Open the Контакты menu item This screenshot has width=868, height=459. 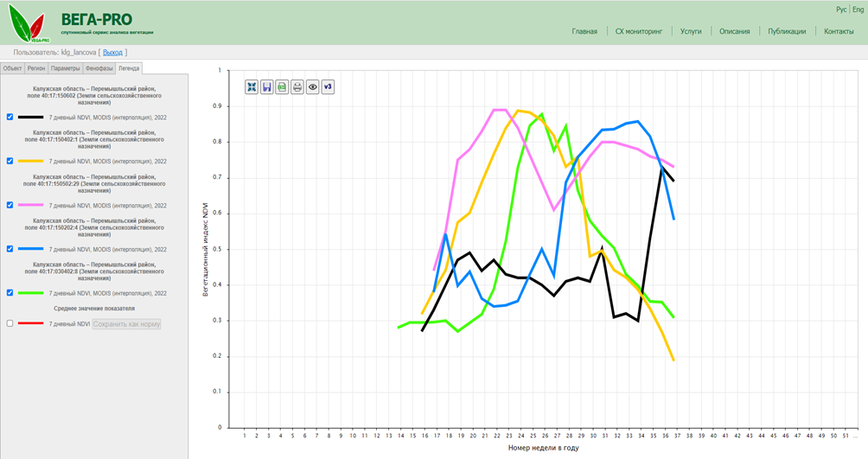[839, 32]
